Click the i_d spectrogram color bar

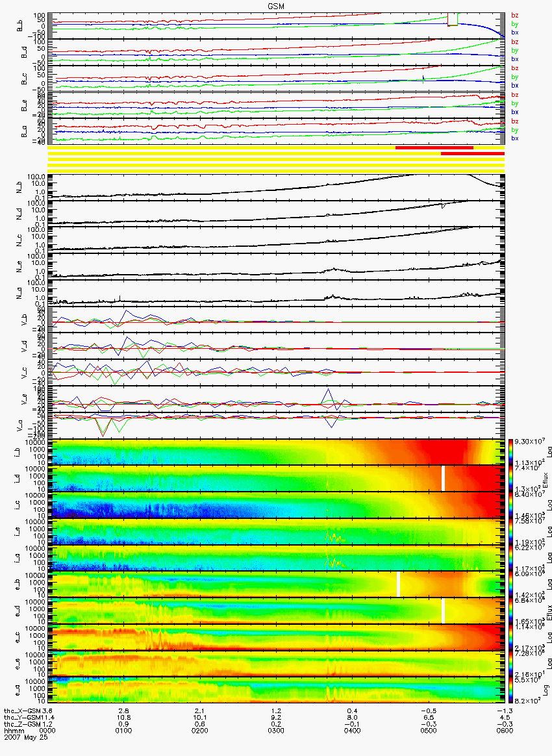[x=512, y=478]
